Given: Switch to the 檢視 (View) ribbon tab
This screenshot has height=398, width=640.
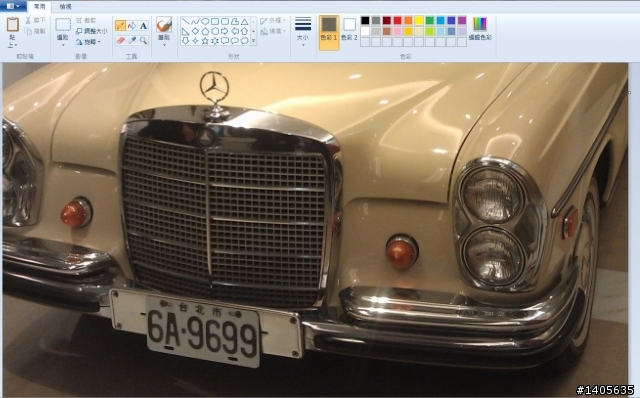Looking at the screenshot, I should [65, 7].
